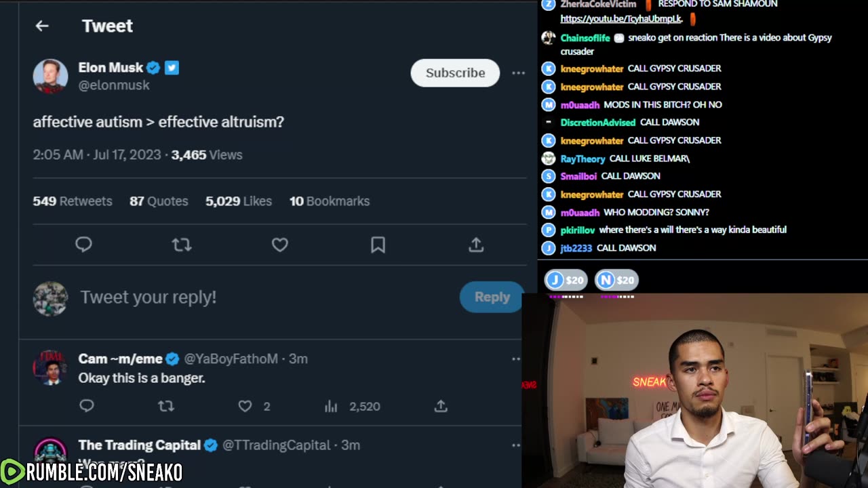Click the blue N $20 donation badge

pyautogui.click(x=616, y=280)
